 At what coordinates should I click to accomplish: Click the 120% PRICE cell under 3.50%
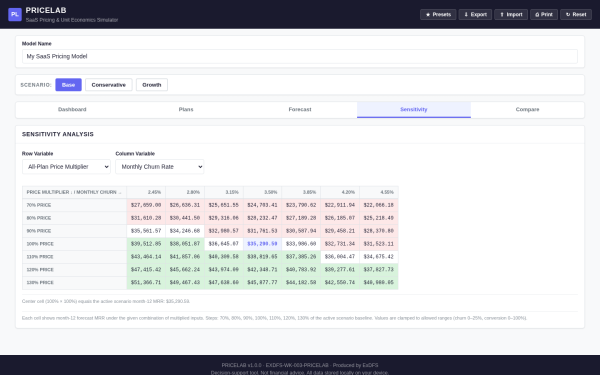(262, 270)
